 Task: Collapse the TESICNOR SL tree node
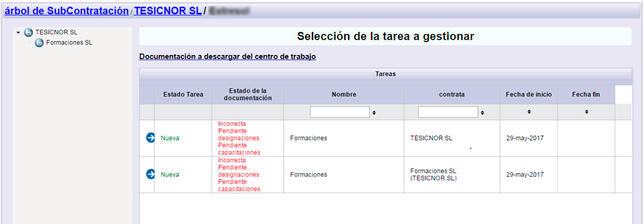tap(18, 32)
